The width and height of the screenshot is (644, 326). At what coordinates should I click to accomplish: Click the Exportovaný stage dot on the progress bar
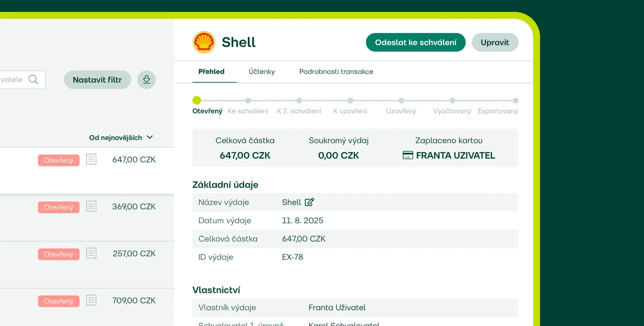[x=515, y=101]
